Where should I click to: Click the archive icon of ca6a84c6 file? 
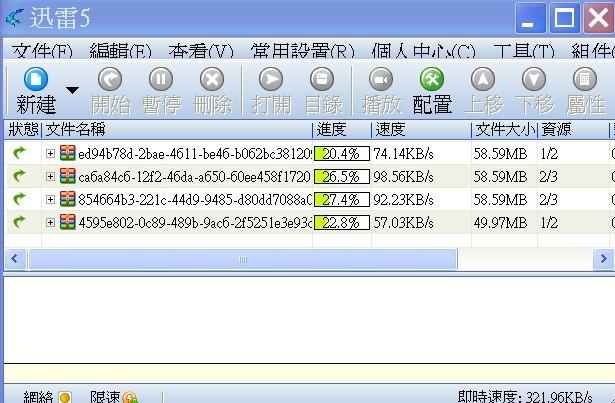click(67, 176)
